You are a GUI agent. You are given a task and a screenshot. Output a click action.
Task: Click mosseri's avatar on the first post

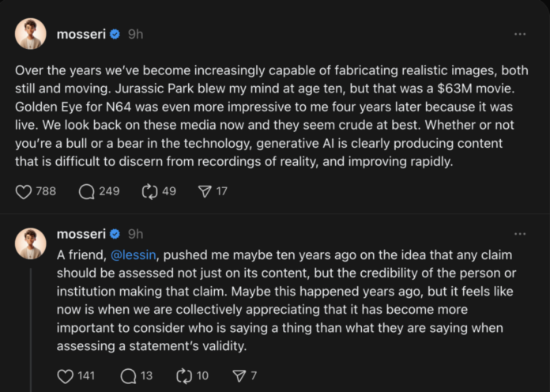pos(30,32)
